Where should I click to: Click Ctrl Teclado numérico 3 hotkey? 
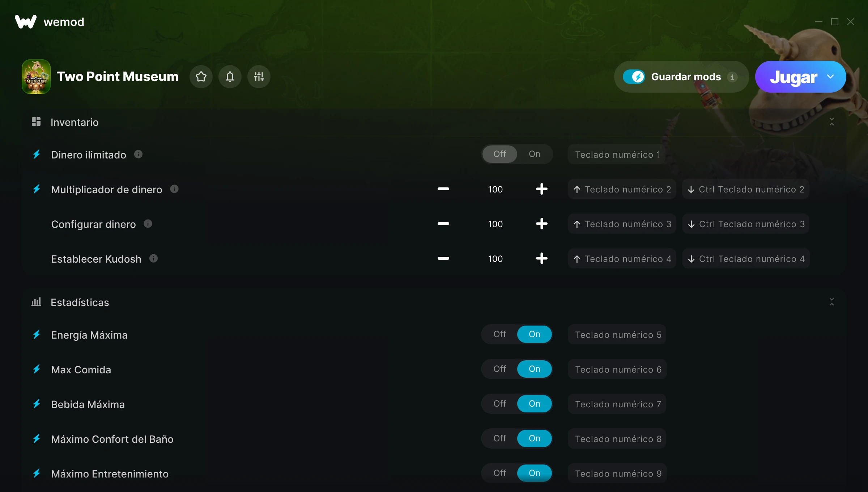click(746, 224)
